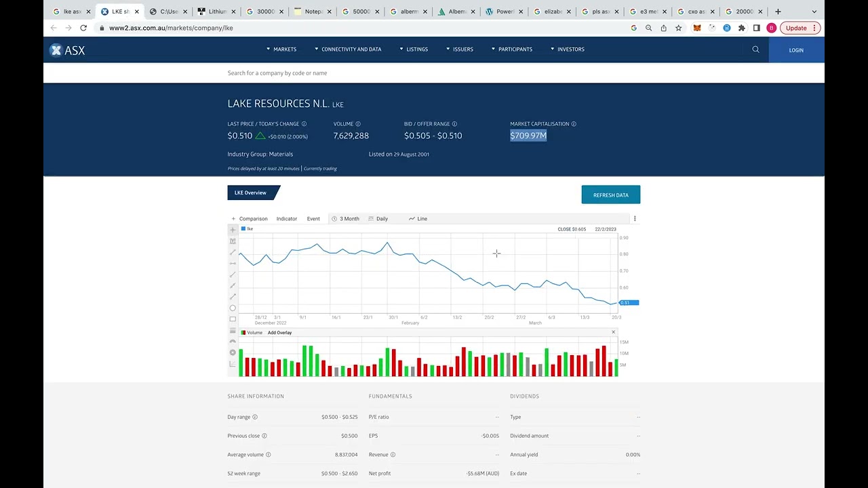Image resolution: width=868 pixels, height=488 pixels.
Task: Click the Login button
Action: coord(796,49)
